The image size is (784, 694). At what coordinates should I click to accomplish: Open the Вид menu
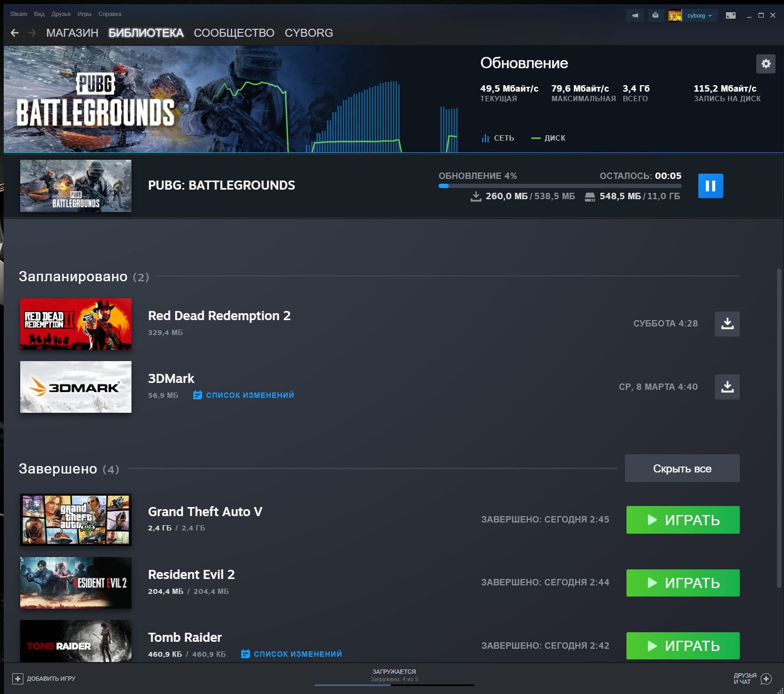tap(39, 14)
